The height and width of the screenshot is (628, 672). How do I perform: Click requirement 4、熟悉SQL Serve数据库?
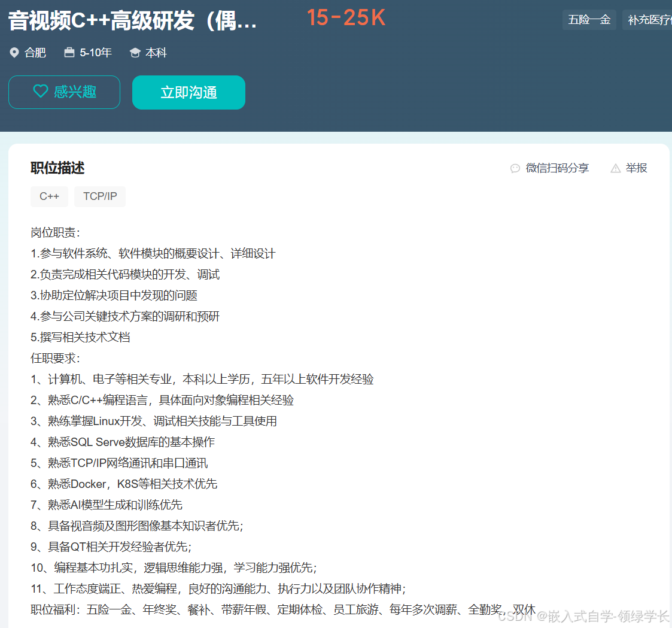pos(123,442)
